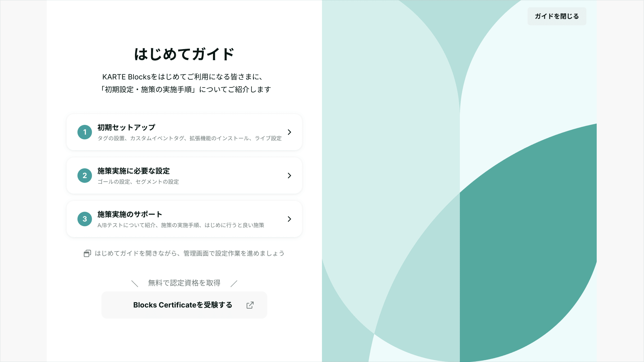Viewport: 644px width, 362px height.
Task: Click the number 1 circle badge
Action: point(85,132)
